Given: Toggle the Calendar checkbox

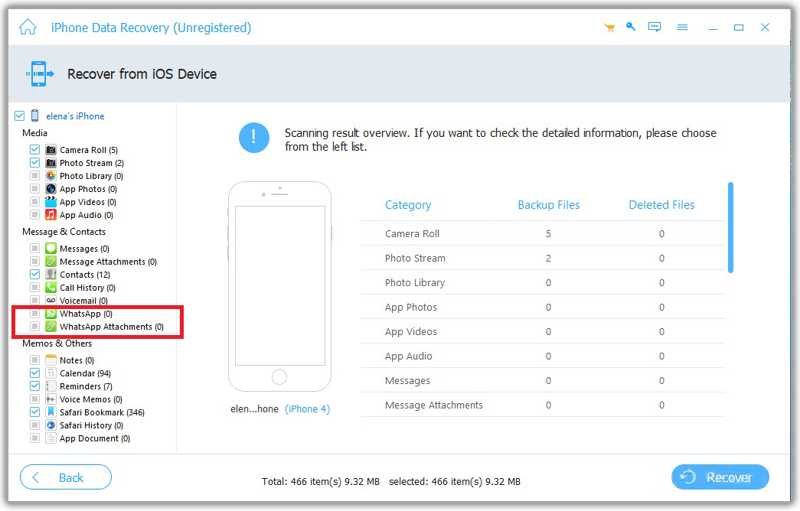Looking at the screenshot, I should pos(35,373).
